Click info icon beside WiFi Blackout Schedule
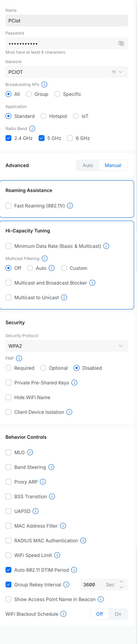This screenshot has width=137, height=644. pos(64,614)
